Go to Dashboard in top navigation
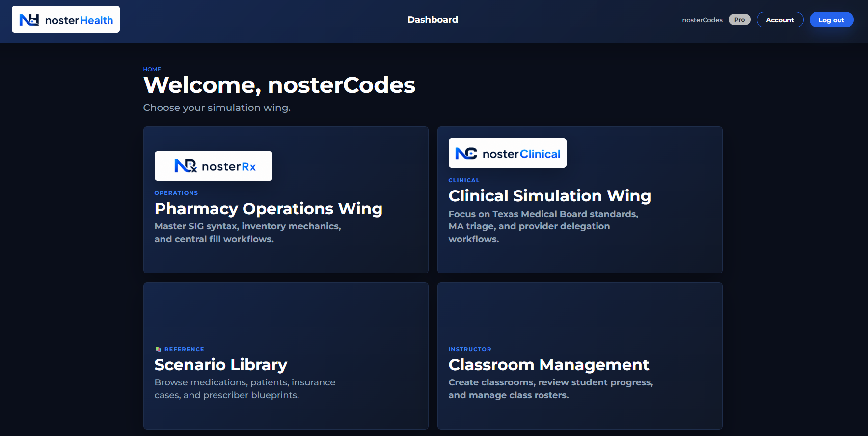This screenshot has width=868, height=436. click(x=433, y=20)
